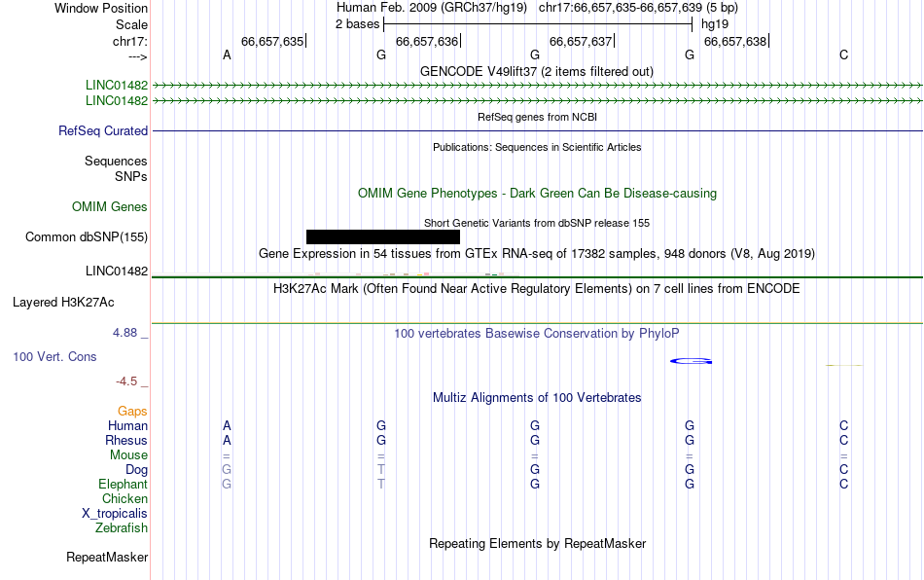Viewport: 924px width, 580px height.
Task: Click the A base in the Rhesus row
Action: point(227,440)
